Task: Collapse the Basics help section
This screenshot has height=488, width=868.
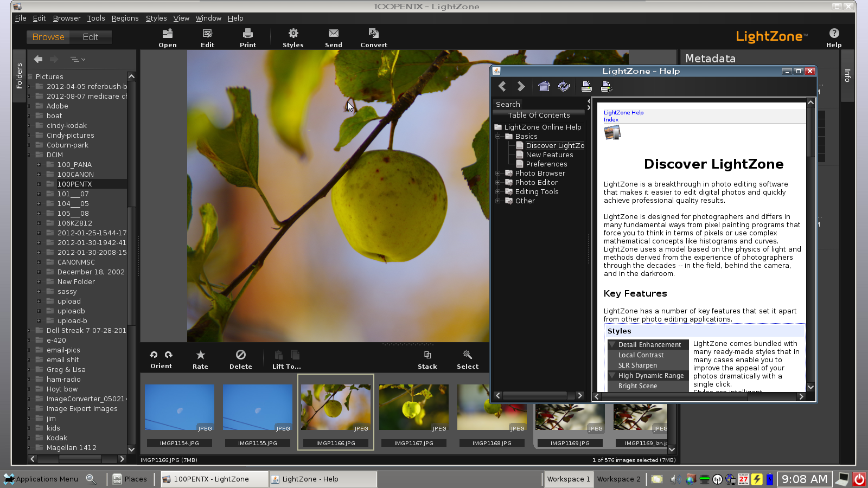Action: coord(497,137)
